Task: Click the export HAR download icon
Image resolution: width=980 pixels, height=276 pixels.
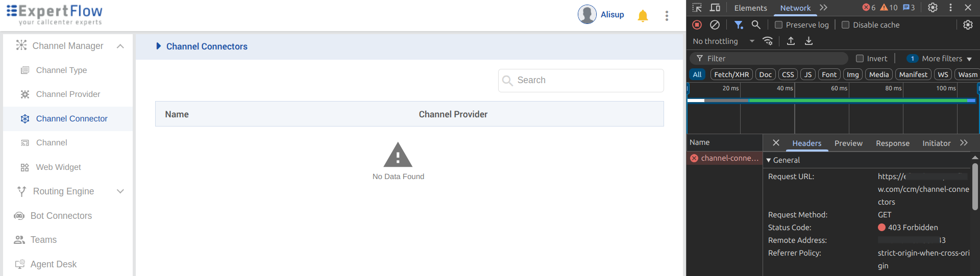Action: click(x=808, y=41)
